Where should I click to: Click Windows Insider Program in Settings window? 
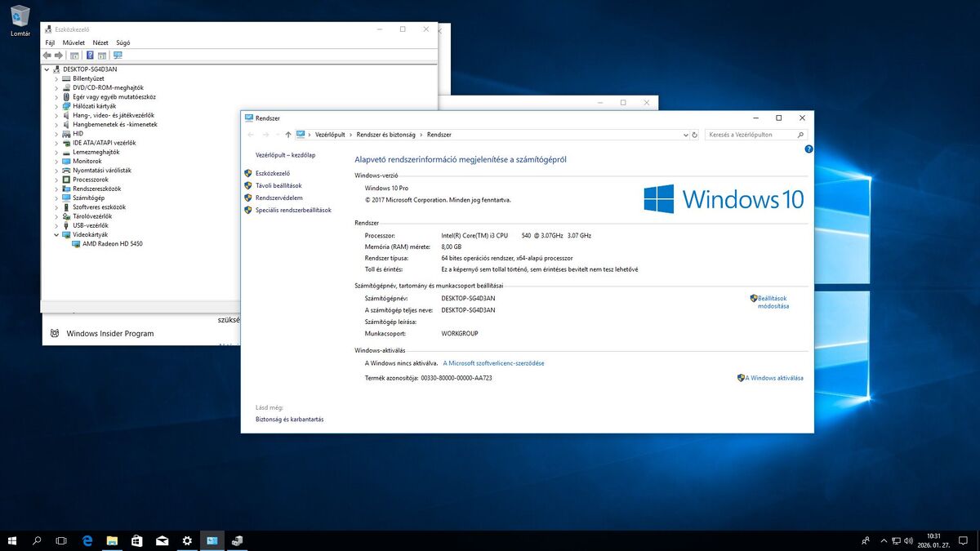click(109, 333)
